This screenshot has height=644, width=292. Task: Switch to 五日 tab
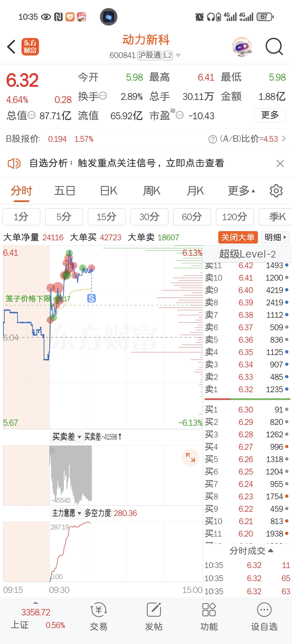pos(65,191)
